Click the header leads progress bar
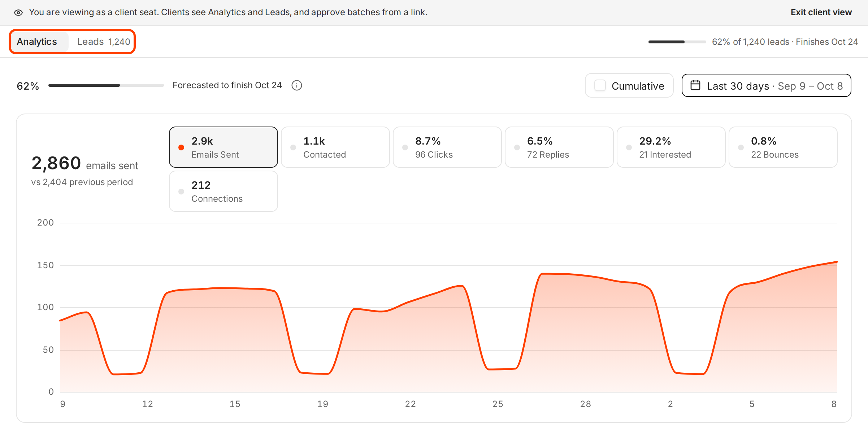The height and width of the screenshot is (428, 868). [x=677, y=42]
